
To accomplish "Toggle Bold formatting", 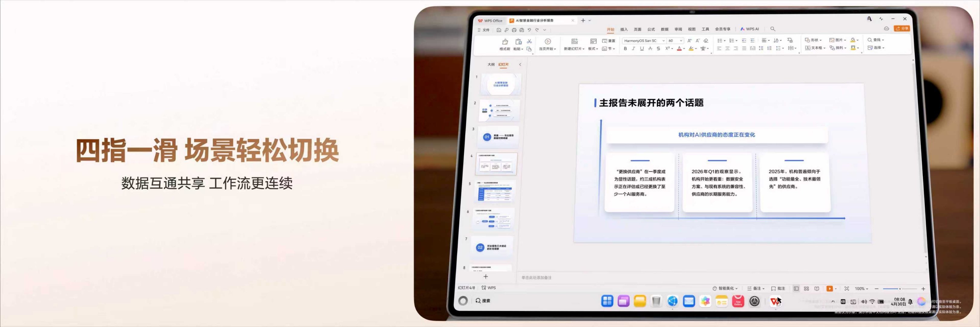I will (x=625, y=48).
